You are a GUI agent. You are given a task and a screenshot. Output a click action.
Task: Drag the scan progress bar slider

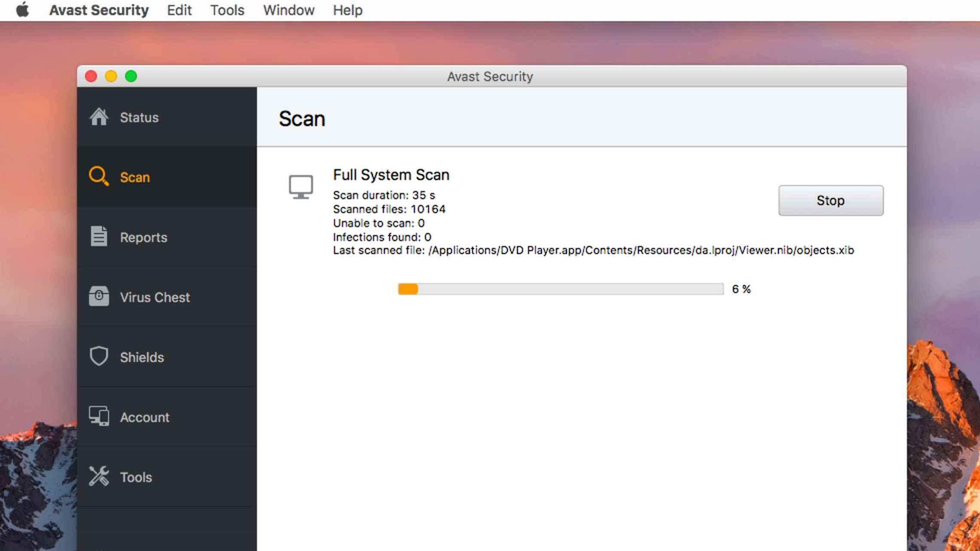pos(417,289)
